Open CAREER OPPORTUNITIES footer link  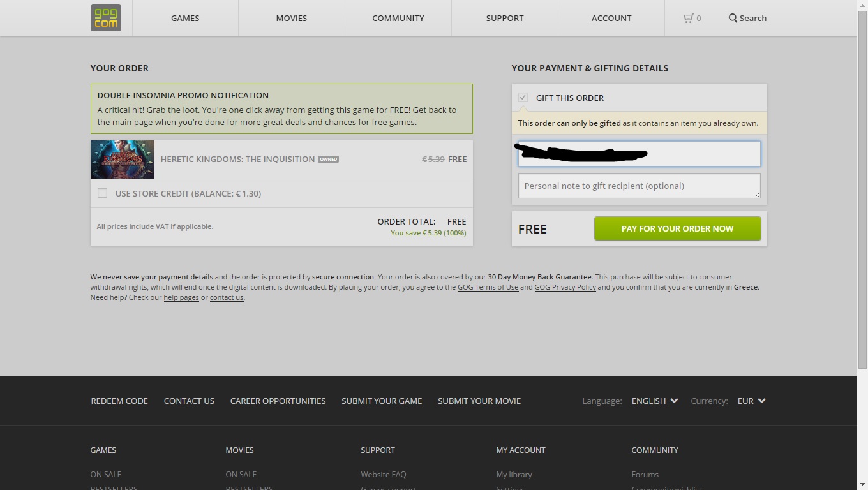[278, 401]
